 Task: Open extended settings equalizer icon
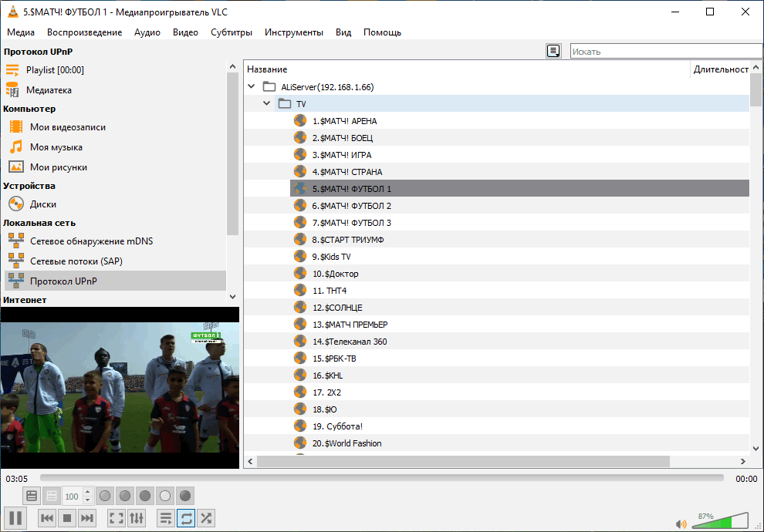[x=137, y=518]
